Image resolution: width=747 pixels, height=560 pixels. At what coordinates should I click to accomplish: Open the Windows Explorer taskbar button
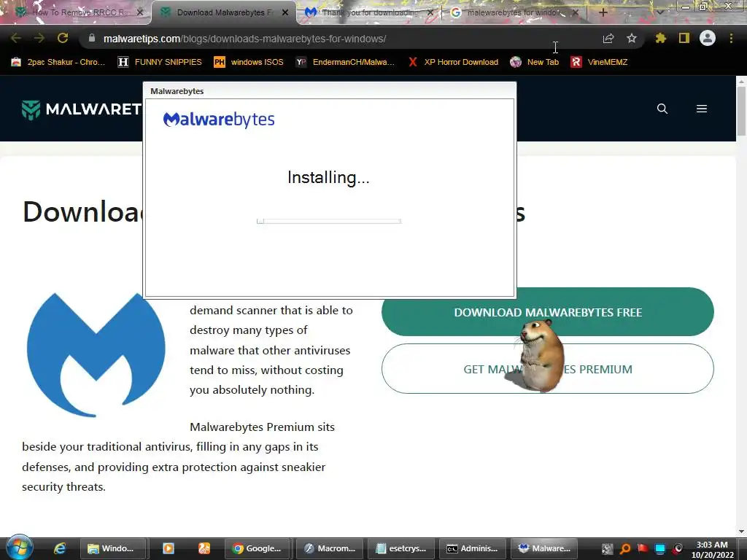112,548
